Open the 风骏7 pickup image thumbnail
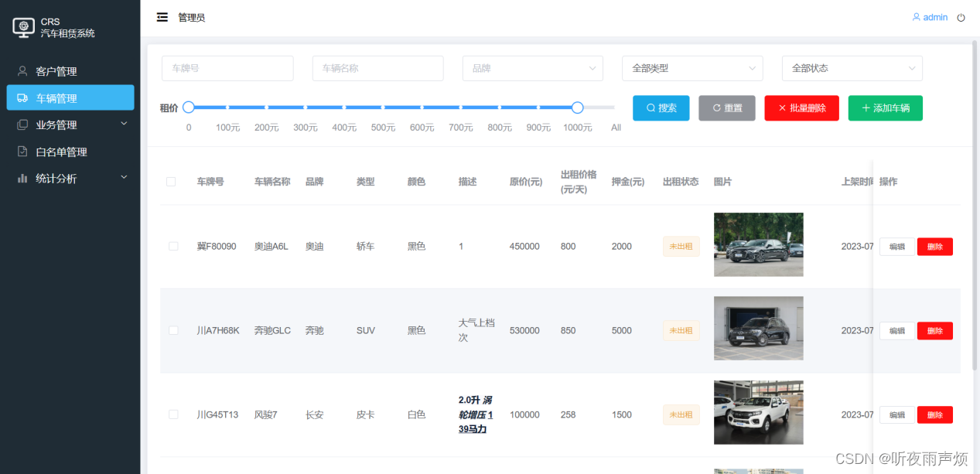 tap(758, 413)
